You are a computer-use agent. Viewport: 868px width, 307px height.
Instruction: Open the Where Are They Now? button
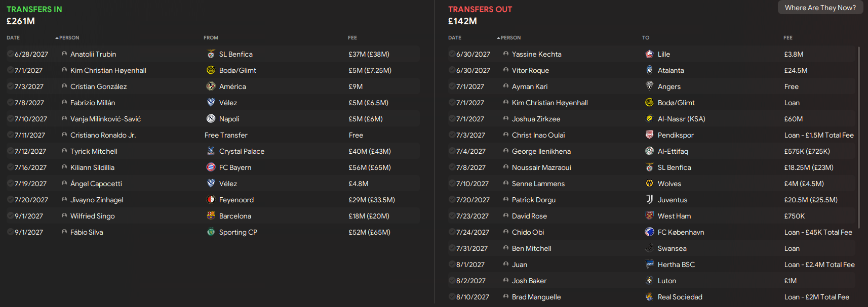(820, 8)
